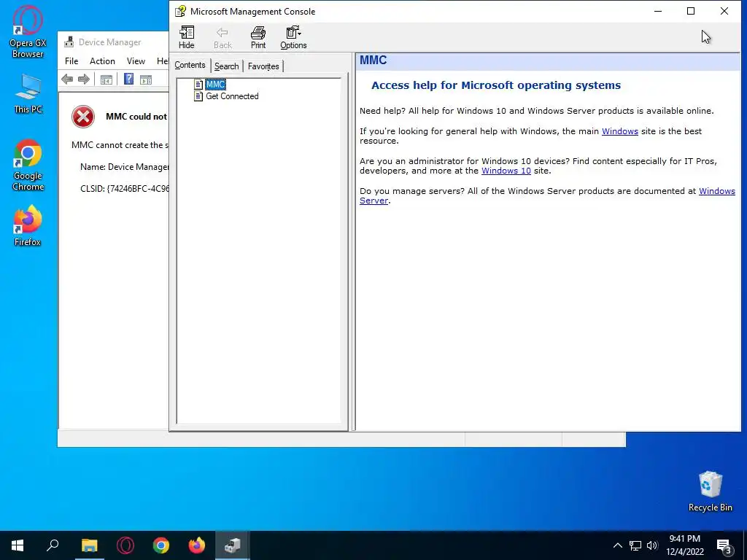Click the network tray icon
Screen dimensions: 747x560
pos(635,545)
